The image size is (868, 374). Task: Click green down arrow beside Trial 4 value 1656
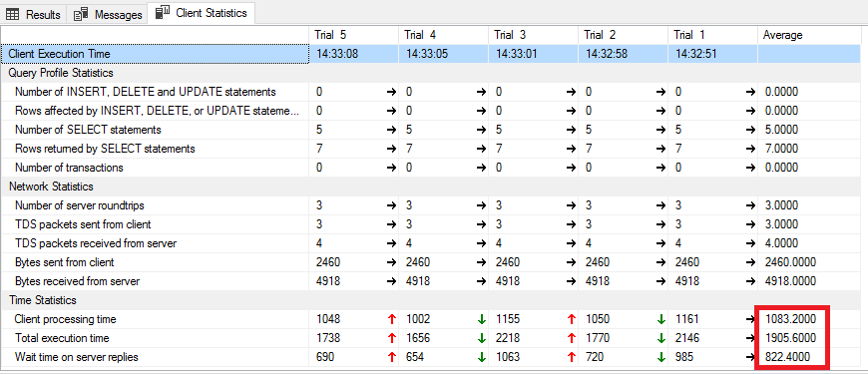481,338
